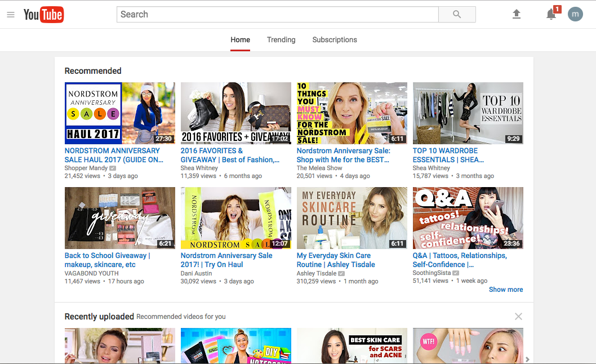
Task: Open Dani Austin channel
Action: click(196, 273)
